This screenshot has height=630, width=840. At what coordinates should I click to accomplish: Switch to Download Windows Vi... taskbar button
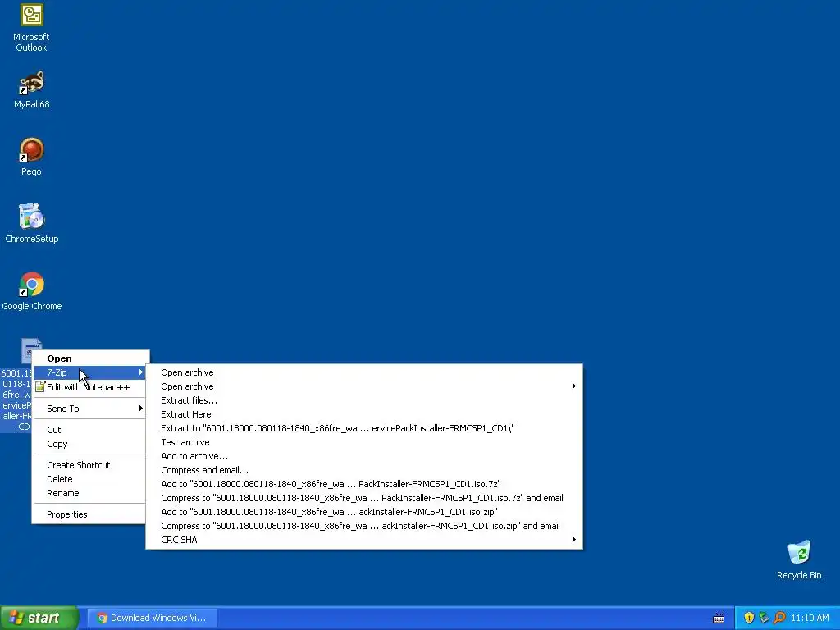152,618
